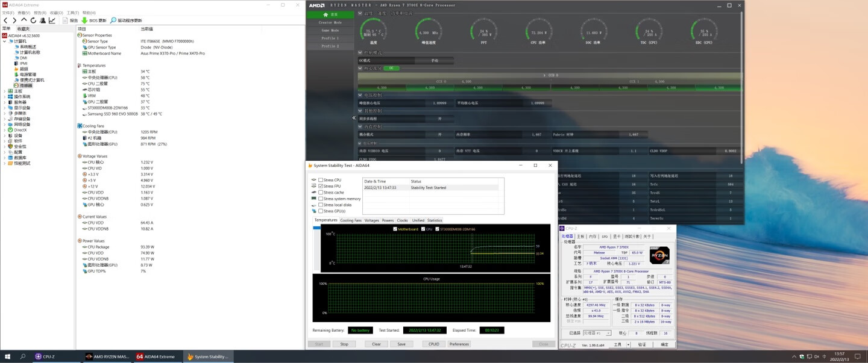Enable the Stress system memory checkbox
868x363 pixels.
(x=321, y=199)
